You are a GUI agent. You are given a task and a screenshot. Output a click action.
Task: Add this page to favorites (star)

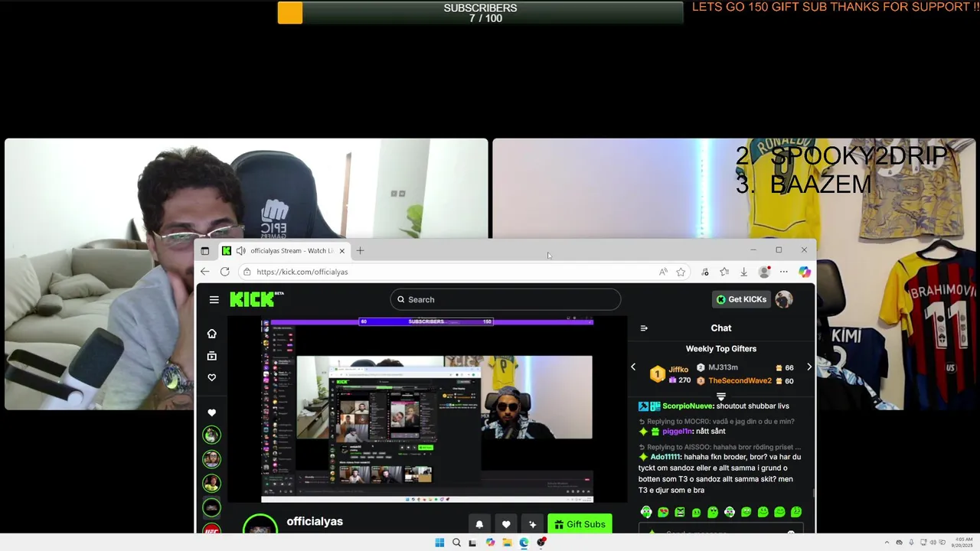click(x=681, y=272)
